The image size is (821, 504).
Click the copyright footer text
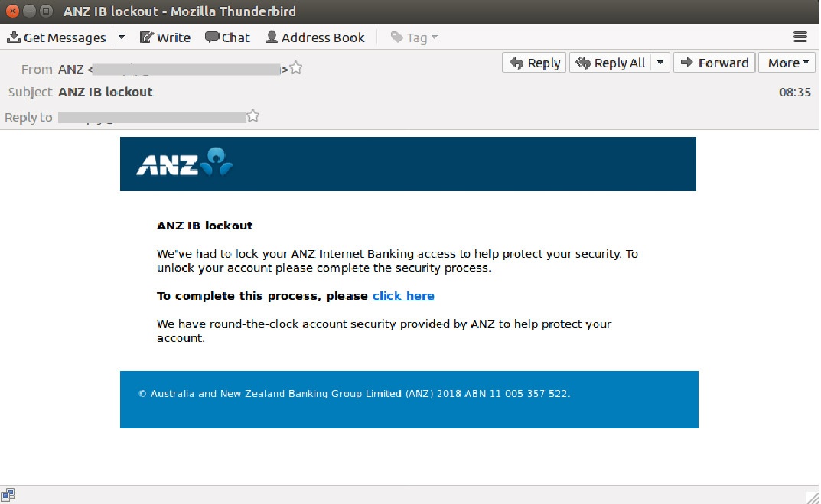point(354,394)
